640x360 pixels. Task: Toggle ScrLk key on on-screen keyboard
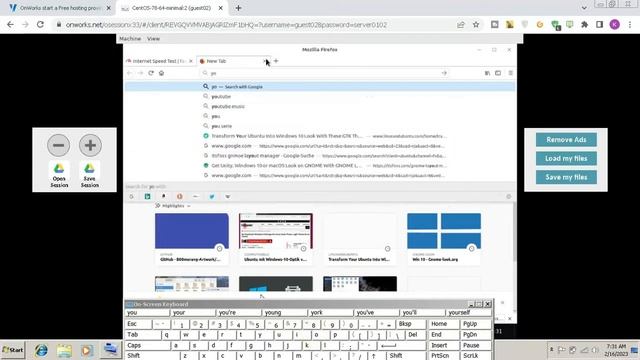coord(476,356)
